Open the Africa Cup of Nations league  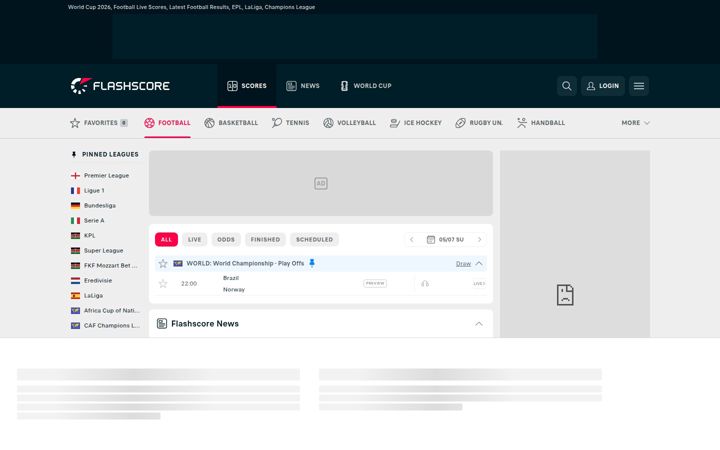[112, 310]
